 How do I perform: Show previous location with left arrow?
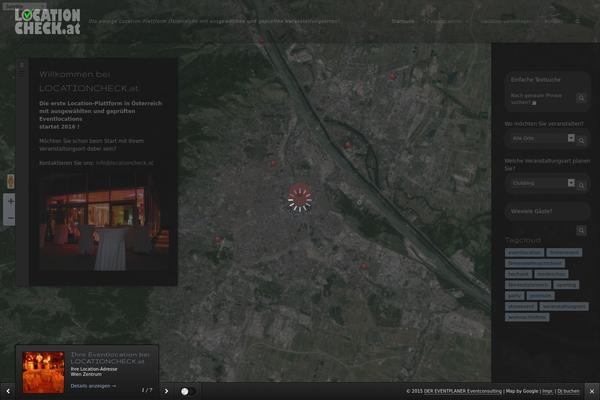[8, 391]
